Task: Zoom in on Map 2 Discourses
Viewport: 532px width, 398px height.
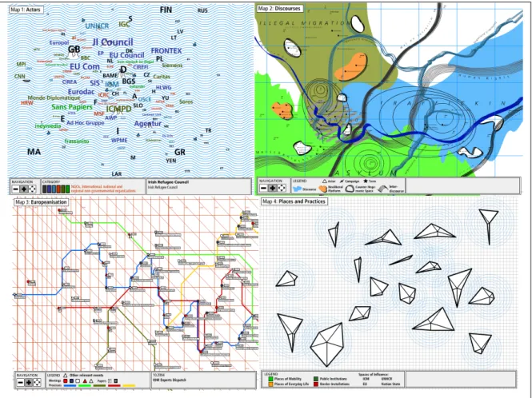Action: click(x=273, y=188)
